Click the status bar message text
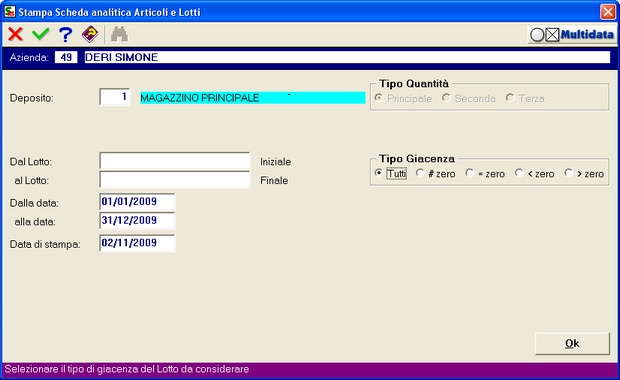The width and height of the screenshot is (620, 380). click(x=127, y=369)
